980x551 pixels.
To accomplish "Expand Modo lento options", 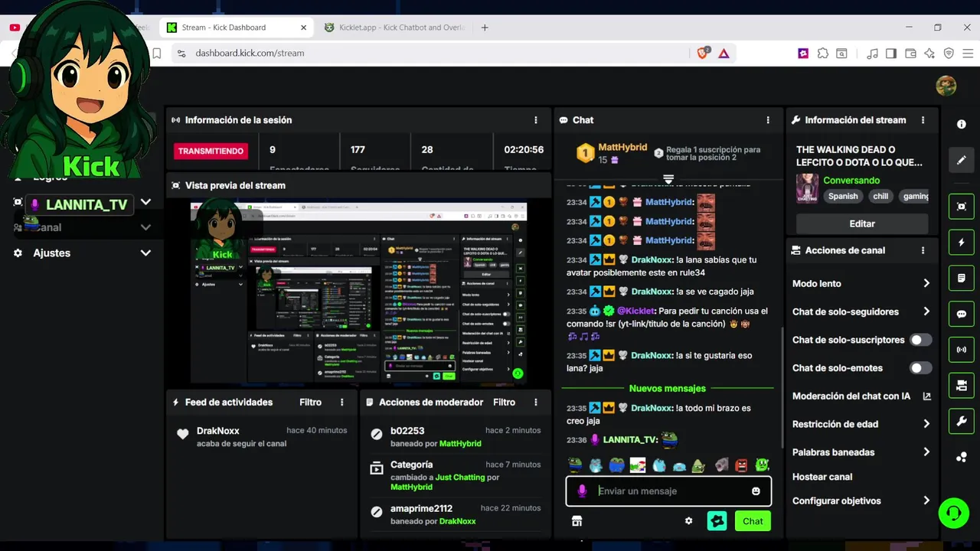I will [926, 283].
